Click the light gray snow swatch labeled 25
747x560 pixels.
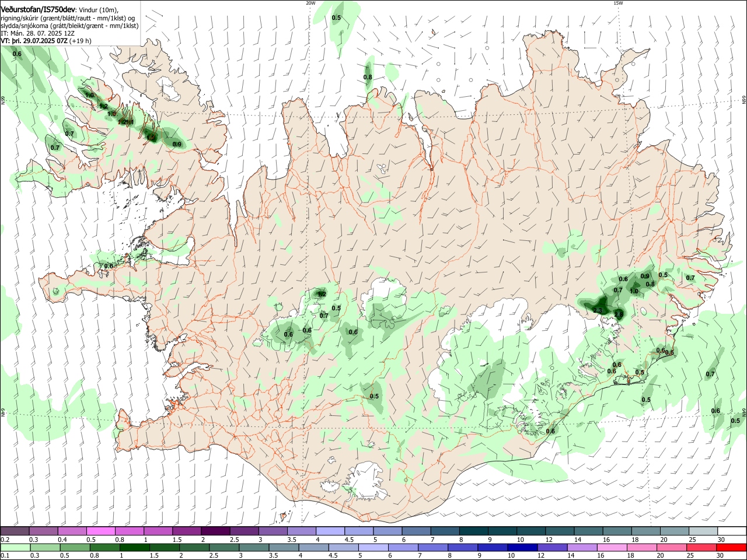tap(703, 531)
